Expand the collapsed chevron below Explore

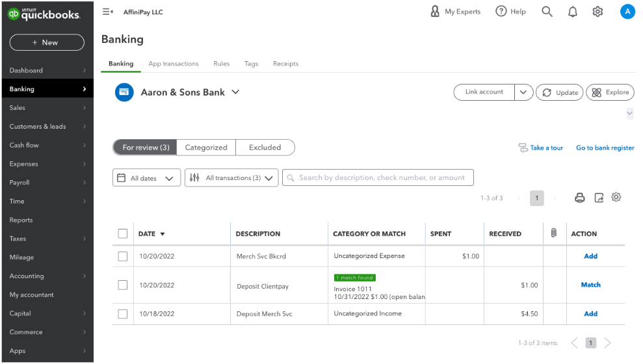(x=630, y=114)
